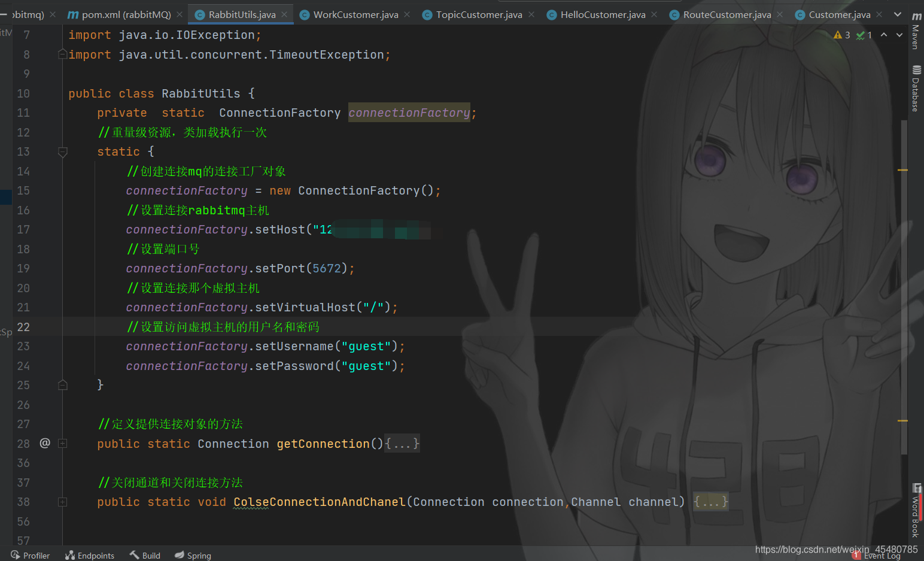This screenshot has width=924, height=561.
Task: Click the new ConnectionFactory() expression
Action: [351, 190]
